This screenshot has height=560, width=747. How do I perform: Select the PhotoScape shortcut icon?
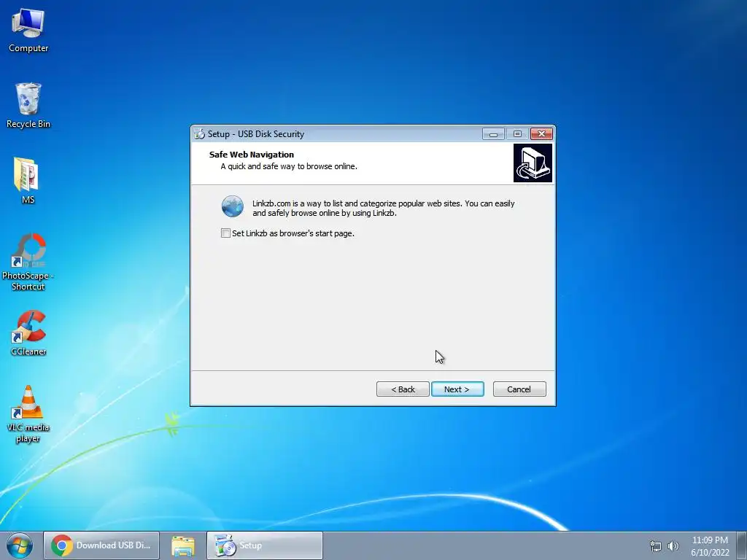[28, 262]
